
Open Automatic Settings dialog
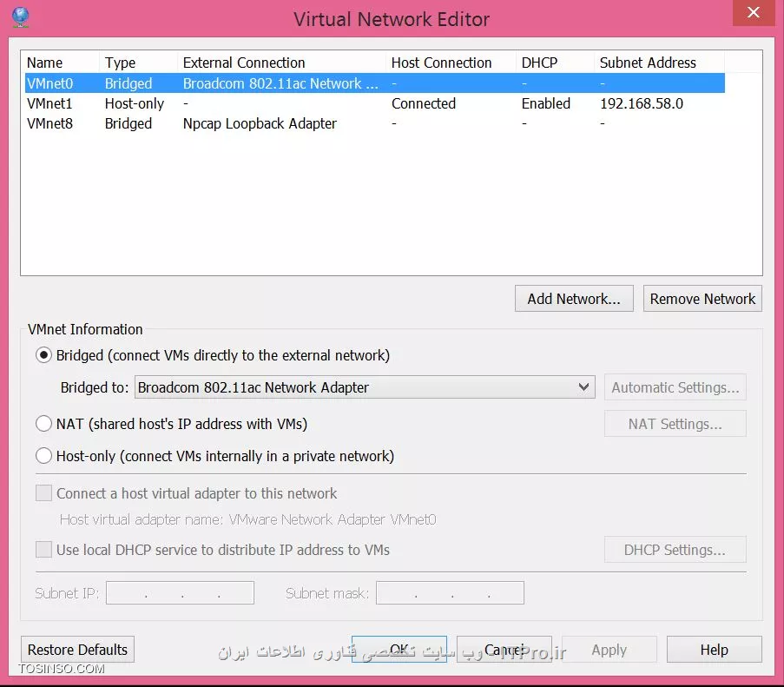pos(675,387)
